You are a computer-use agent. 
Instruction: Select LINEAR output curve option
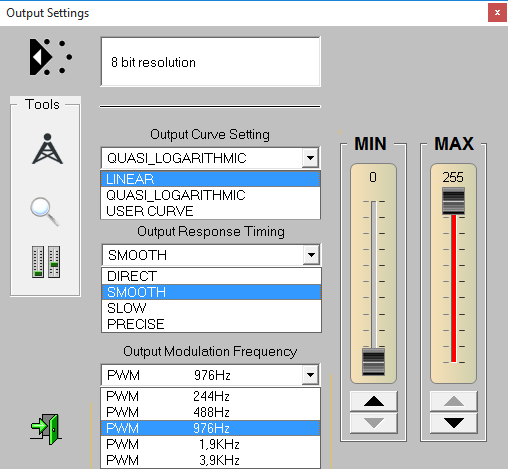[210, 179]
